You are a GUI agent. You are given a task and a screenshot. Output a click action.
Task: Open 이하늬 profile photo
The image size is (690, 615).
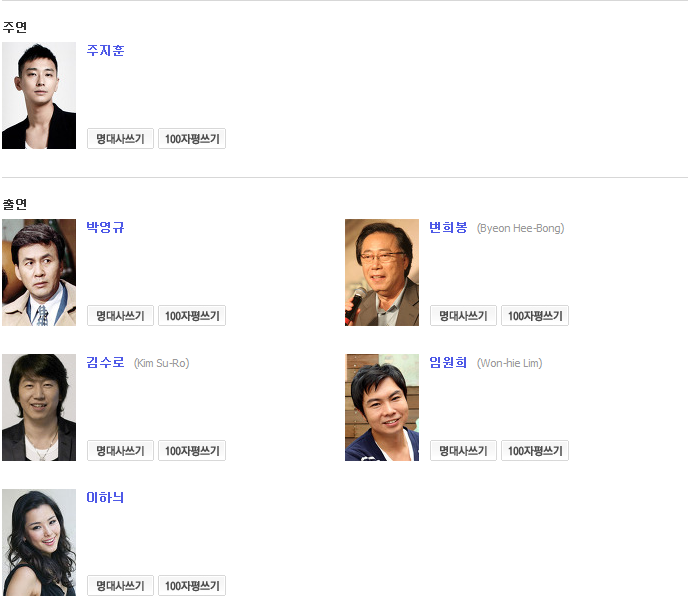pos(39,543)
